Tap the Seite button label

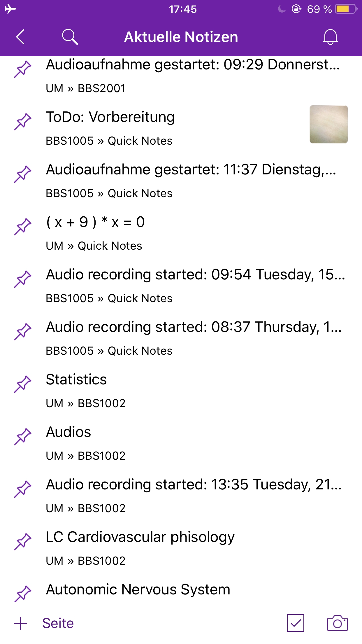[x=58, y=623]
